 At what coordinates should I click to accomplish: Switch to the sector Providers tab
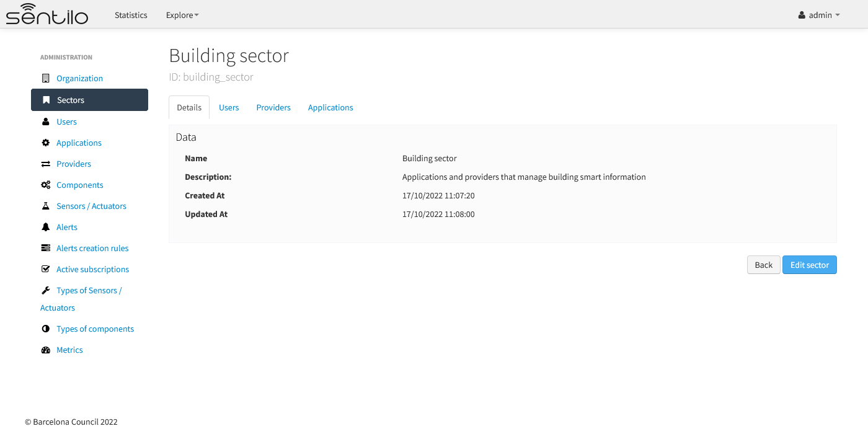click(x=273, y=107)
